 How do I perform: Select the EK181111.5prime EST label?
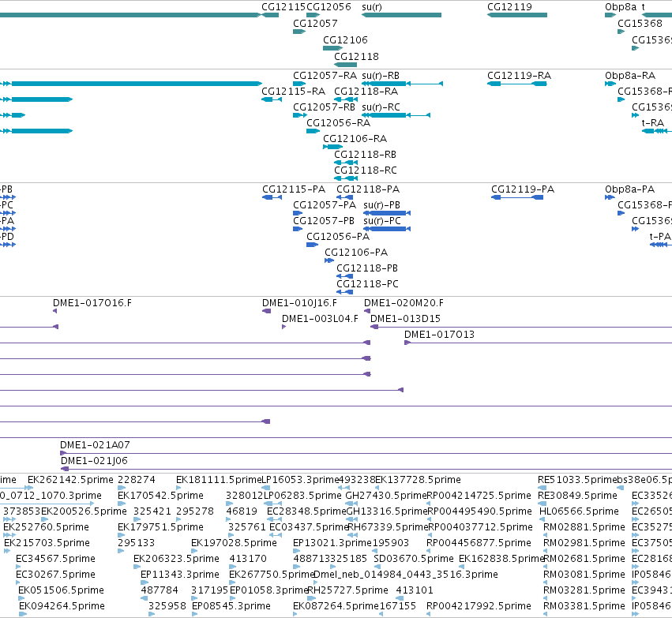coord(219,480)
